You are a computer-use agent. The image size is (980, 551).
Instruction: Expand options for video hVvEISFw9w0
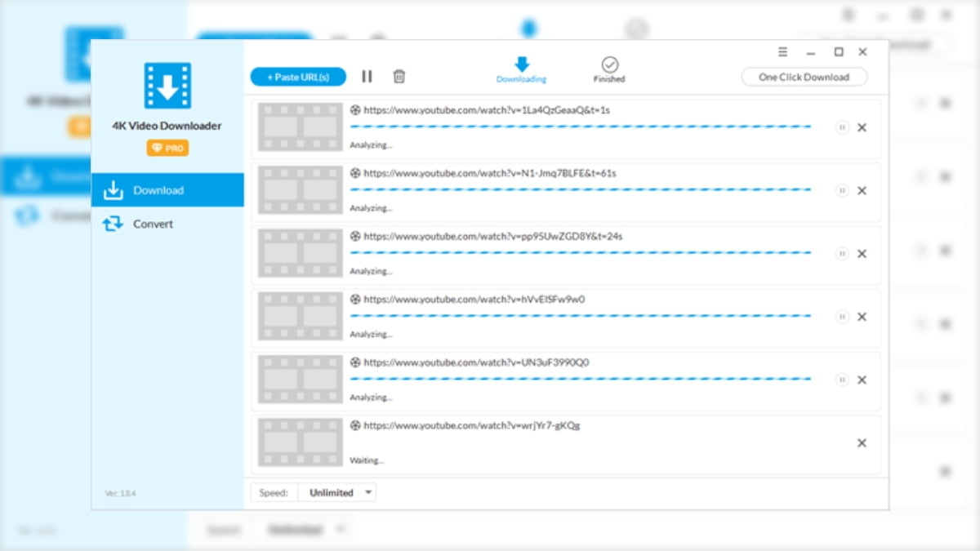[x=841, y=317]
